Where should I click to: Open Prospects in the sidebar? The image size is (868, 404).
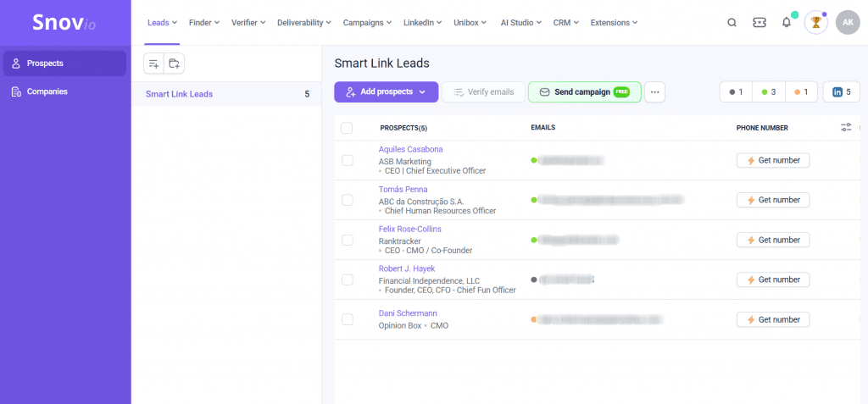point(64,63)
